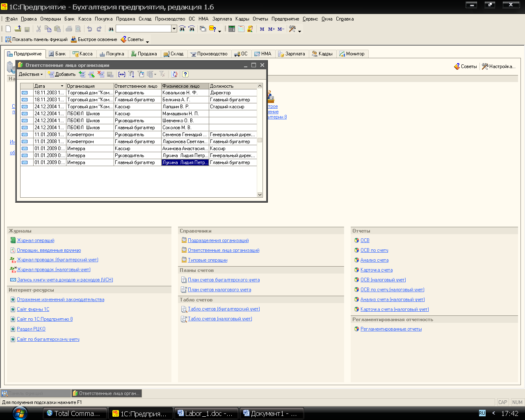This screenshot has width=525, height=420.
Task: Click the user icon beside calendar in toolbar
Action: 250,29
